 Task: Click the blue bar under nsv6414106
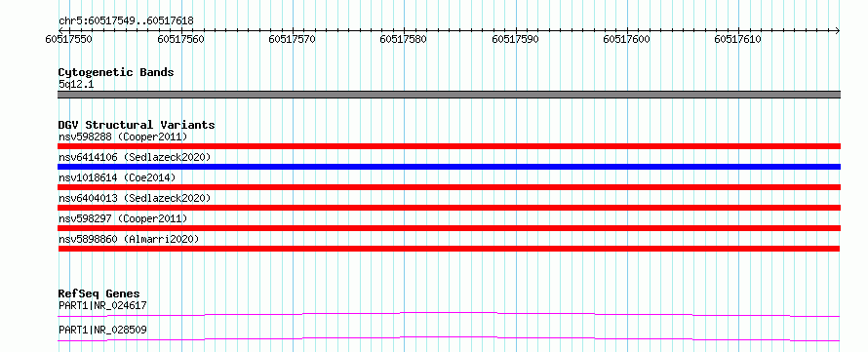(449, 167)
